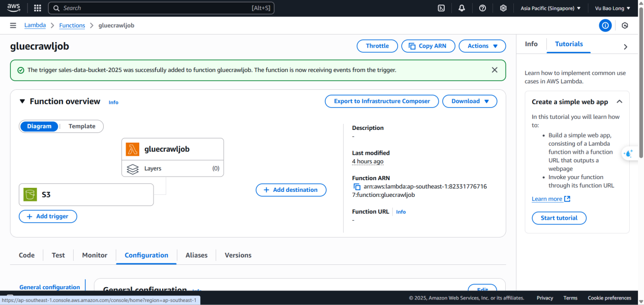The image size is (644, 305).
Task: Dismiss the trigger success banner
Action: 495,70
